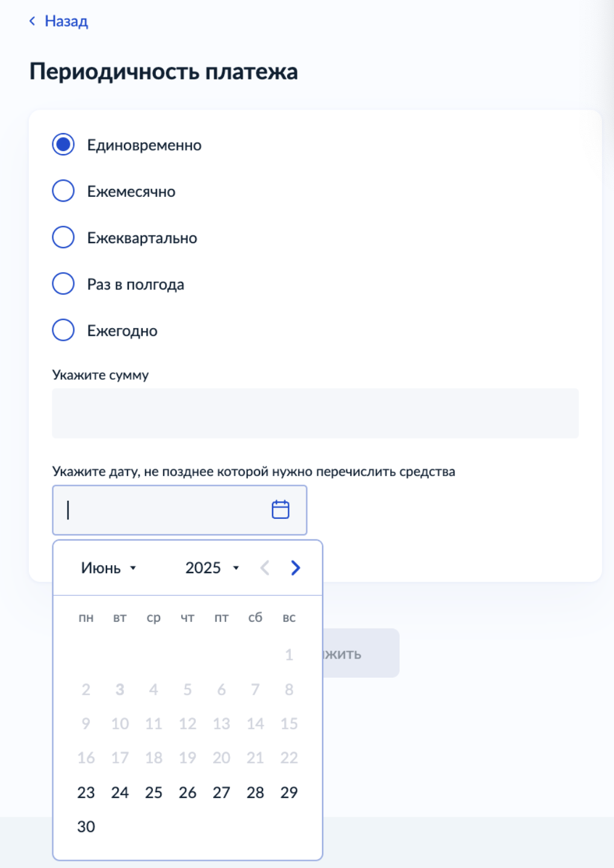Focus the Укажите сумму input field
This screenshot has width=614, height=868.
315,413
